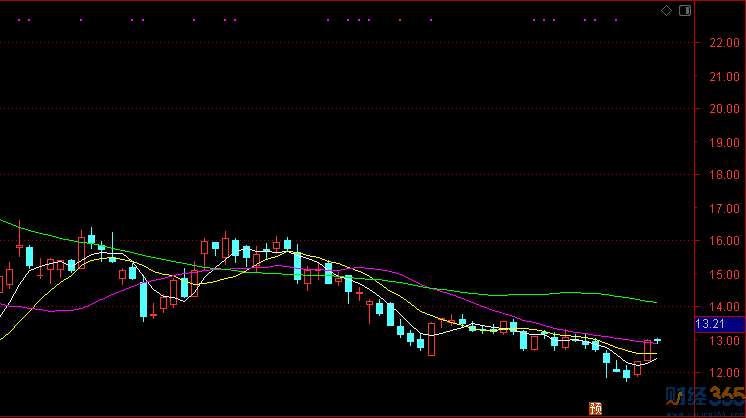Click the 13.00 price axis label
746x418 pixels.
pyautogui.click(x=724, y=340)
